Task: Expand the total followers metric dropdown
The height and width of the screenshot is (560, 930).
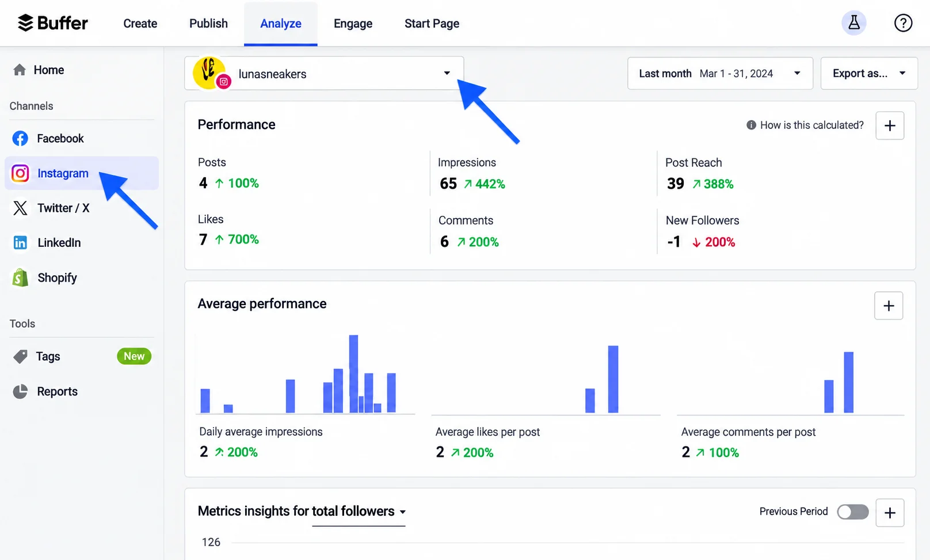Action: point(359,511)
